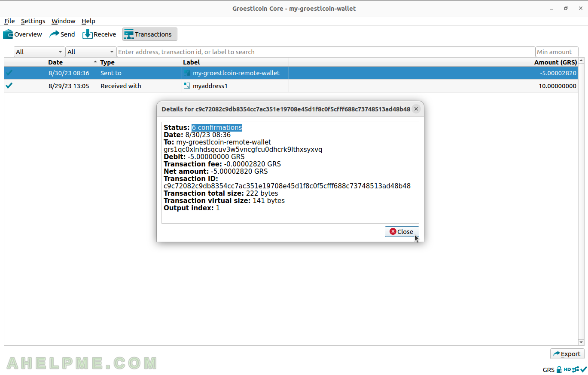Click the scroll up arrow of table scrollbar
Viewport: 588px width, 375px height.
582,61
